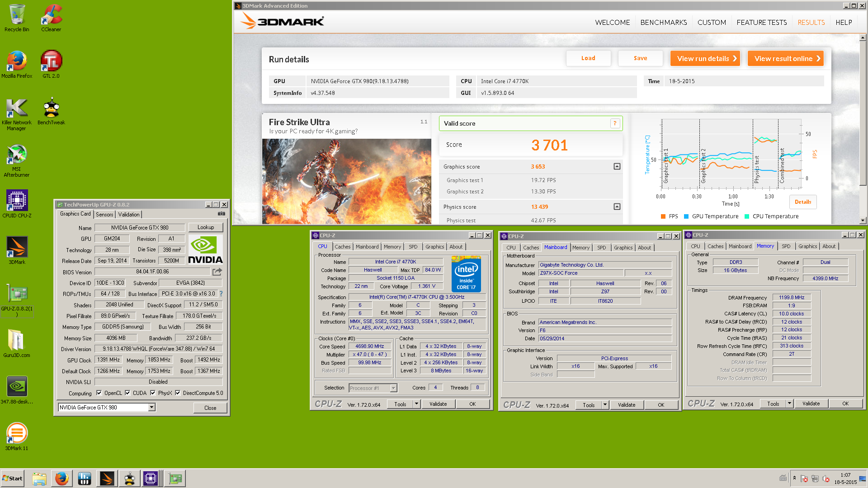The height and width of the screenshot is (488, 868).
Task: Open the FEATURE TESTS tab
Action: coord(761,22)
